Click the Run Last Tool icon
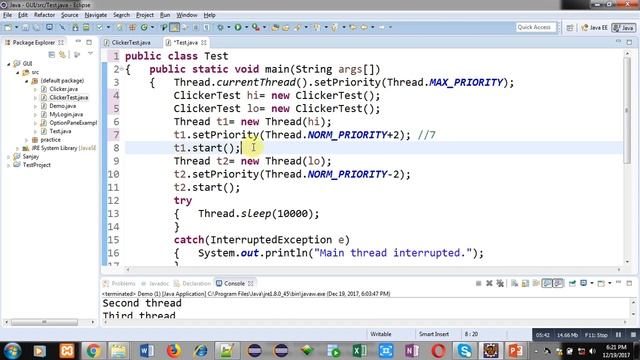 coord(256,27)
